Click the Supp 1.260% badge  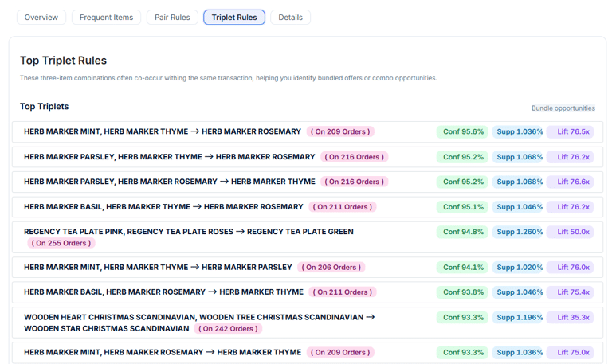click(x=520, y=233)
